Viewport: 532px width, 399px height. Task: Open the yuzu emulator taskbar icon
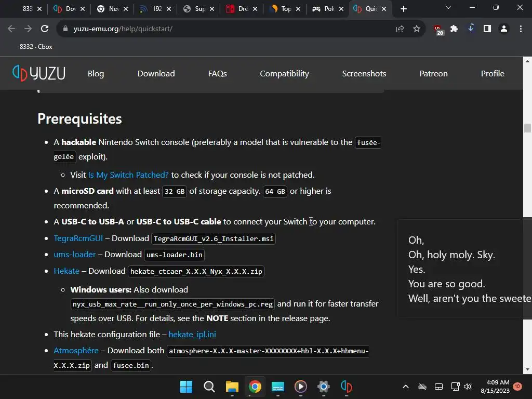346,387
